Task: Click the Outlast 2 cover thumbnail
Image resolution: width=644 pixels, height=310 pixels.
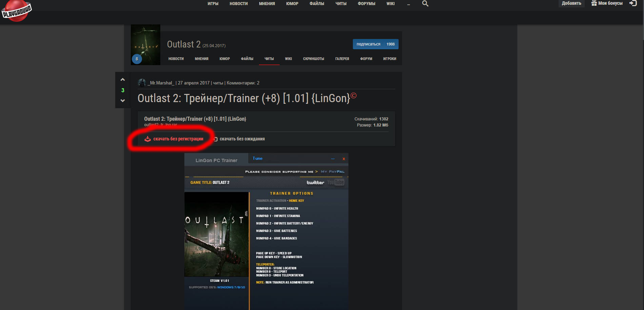Action: pos(145,45)
